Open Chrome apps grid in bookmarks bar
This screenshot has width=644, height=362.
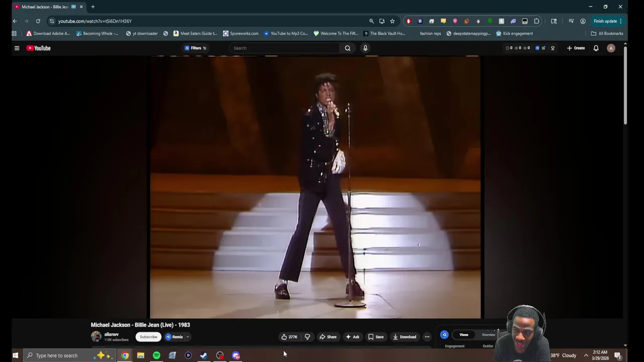(14, 34)
